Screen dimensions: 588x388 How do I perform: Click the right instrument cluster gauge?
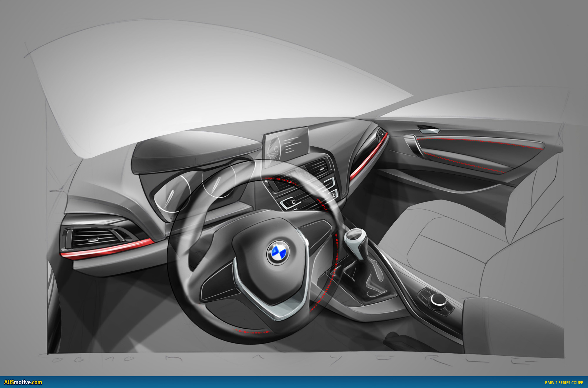pos(219,182)
